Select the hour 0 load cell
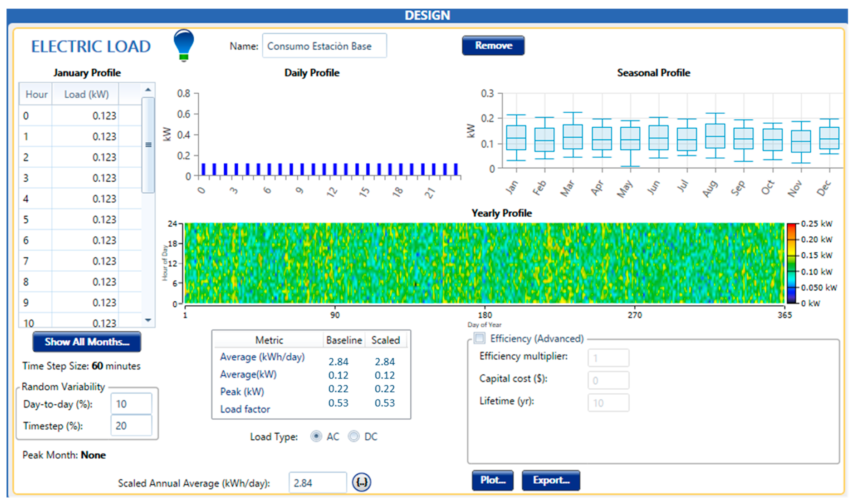Image resolution: width=856 pixels, height=504 pixels. coord(85,116)
